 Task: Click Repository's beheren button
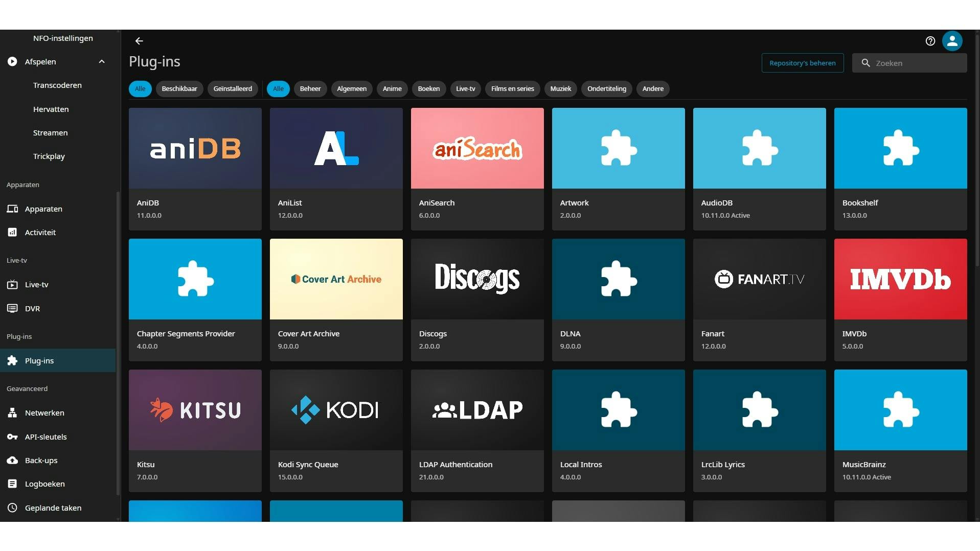(x=802, y=63)
